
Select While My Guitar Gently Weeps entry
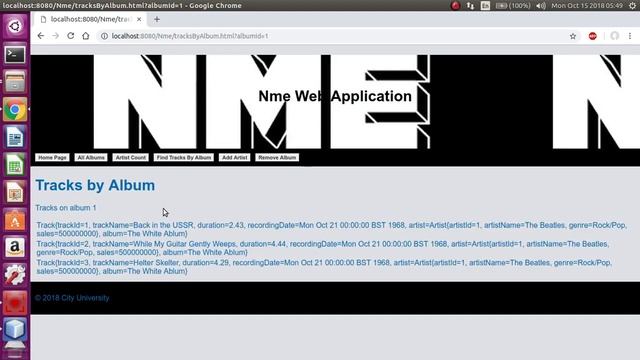323,248
